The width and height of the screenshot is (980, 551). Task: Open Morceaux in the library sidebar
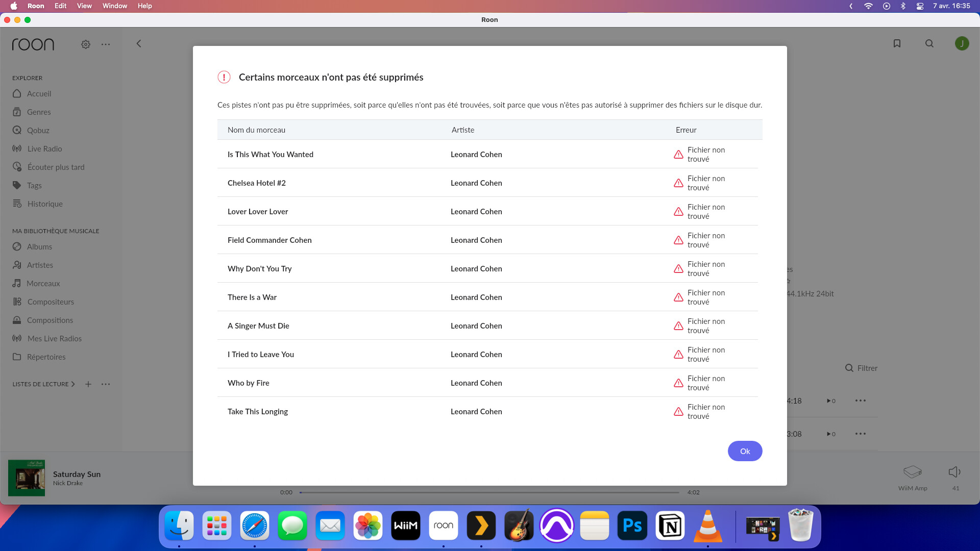coord(36,284)
